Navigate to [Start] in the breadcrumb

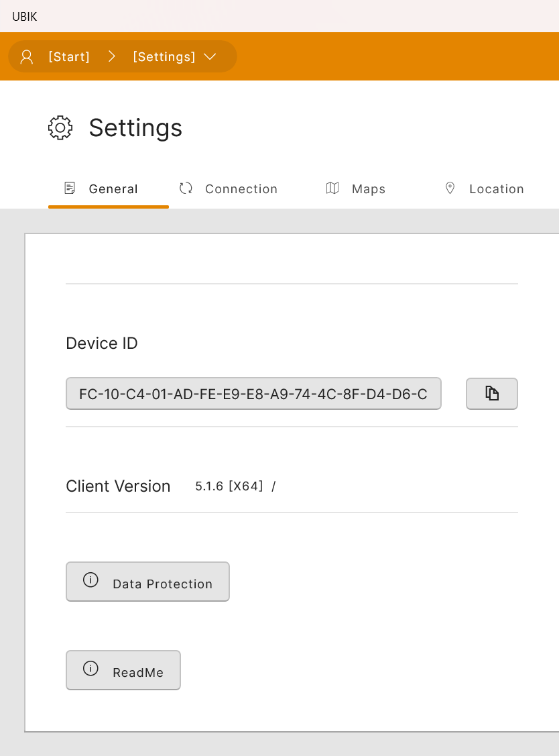[x=69, y=57]
